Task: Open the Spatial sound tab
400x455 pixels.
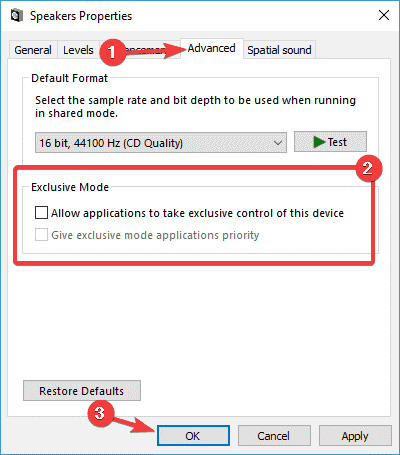Action: (279, 50)
